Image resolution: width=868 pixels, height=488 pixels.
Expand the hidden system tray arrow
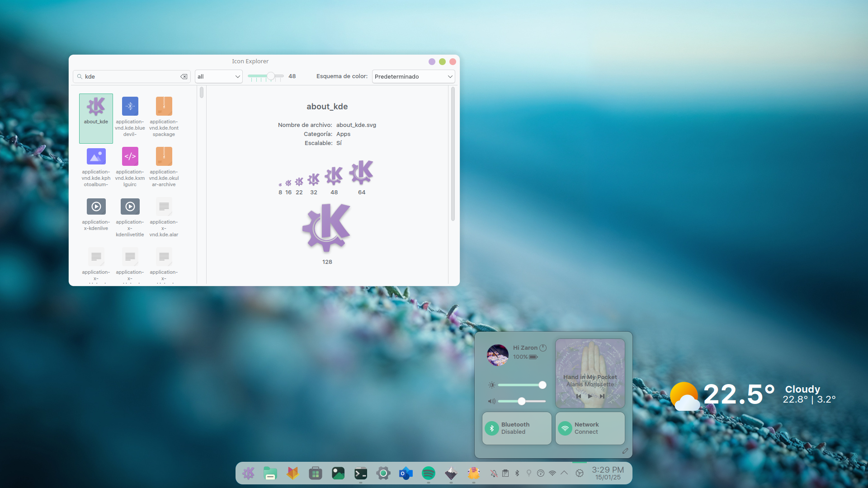(x=564, y=473)
